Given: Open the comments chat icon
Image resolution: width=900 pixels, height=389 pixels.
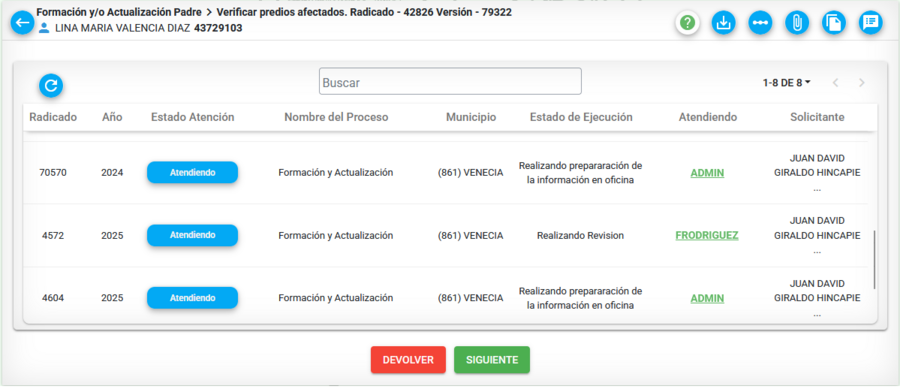Looking at the screenshot, I should tap(871, 23).
